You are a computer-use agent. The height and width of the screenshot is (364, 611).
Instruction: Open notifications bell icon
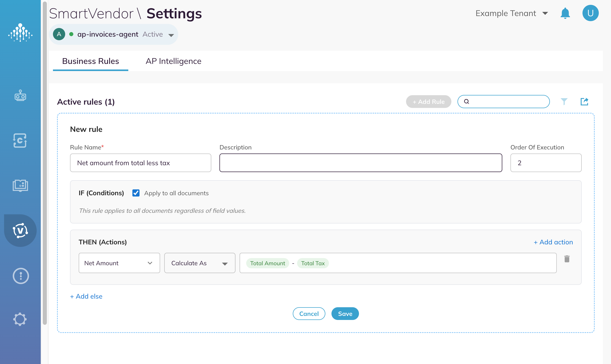(565, 13)
